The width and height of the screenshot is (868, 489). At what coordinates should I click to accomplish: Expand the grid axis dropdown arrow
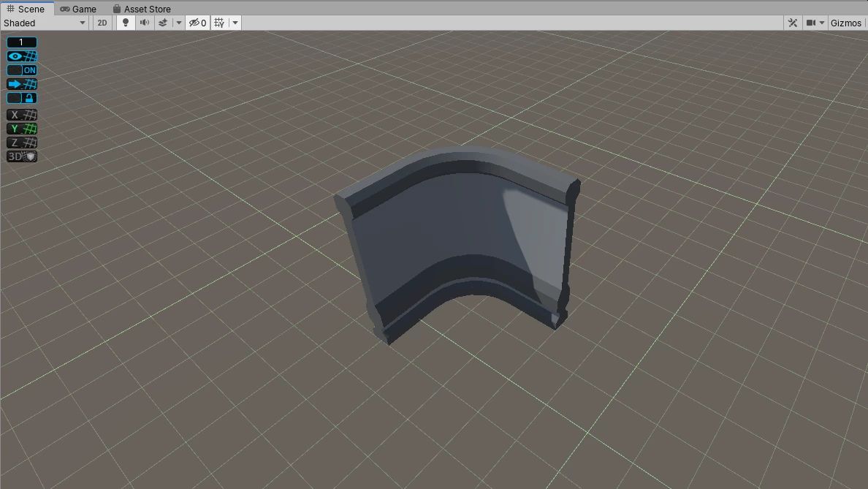(235, 23)
